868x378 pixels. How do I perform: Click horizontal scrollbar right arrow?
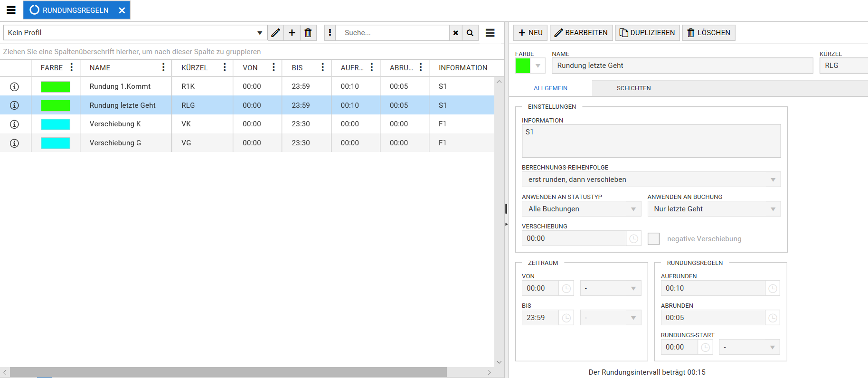490,372
